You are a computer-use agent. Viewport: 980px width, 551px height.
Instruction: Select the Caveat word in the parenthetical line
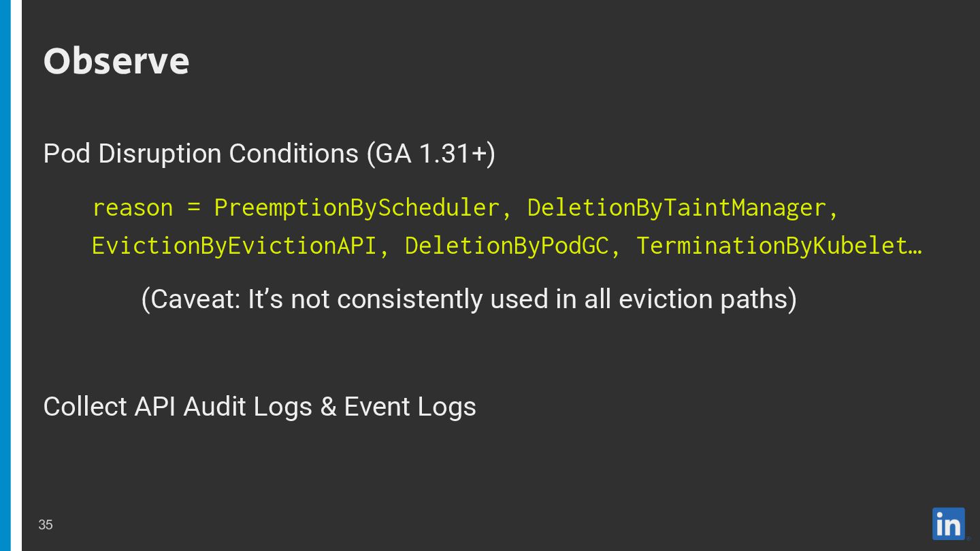pos(190,299)
